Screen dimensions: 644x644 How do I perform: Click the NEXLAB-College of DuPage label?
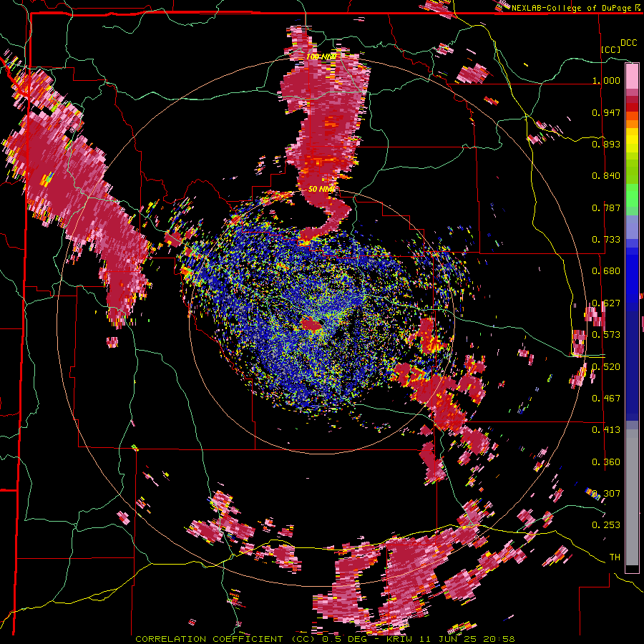572,8
